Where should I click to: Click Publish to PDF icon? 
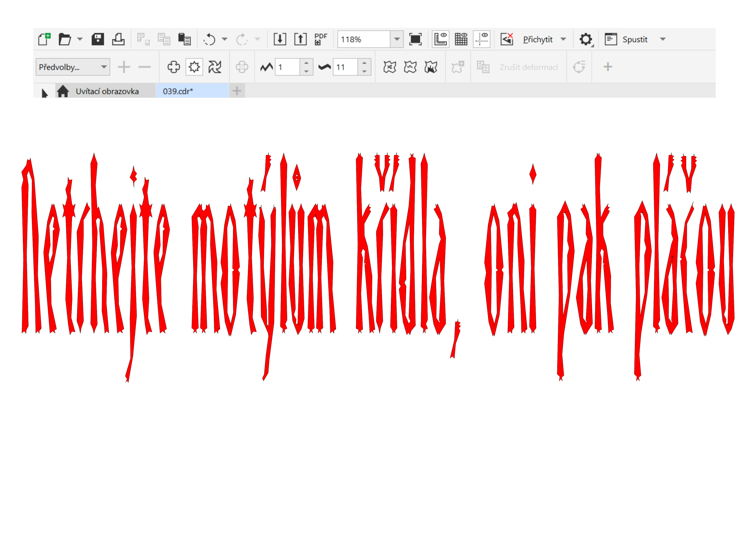[320, 39]
